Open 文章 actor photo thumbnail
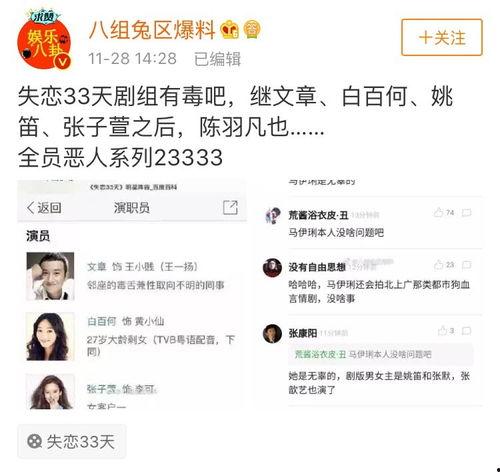This screenshot has width=500, height=476. coord(50,276)
